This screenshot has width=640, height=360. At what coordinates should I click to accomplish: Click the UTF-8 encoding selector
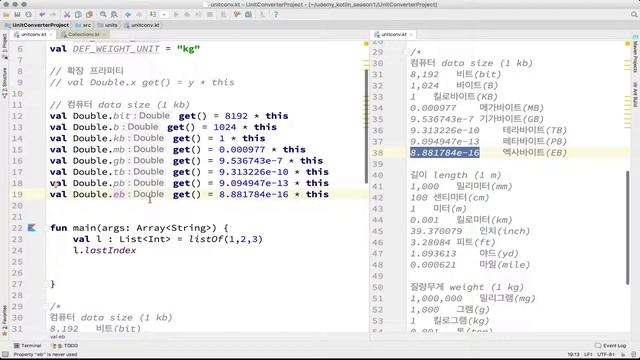(x=607, y=354)
